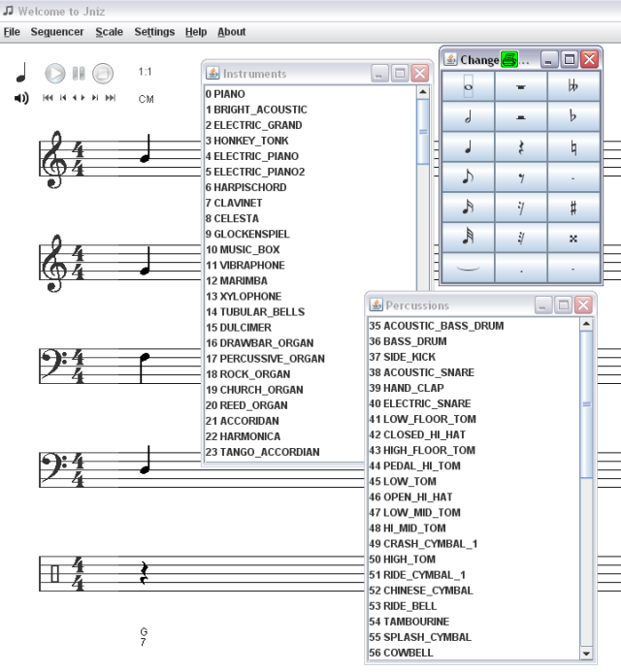This screenshot has height=672, width=621.
Task: Select the double sharp accidental
Action: 573,238
